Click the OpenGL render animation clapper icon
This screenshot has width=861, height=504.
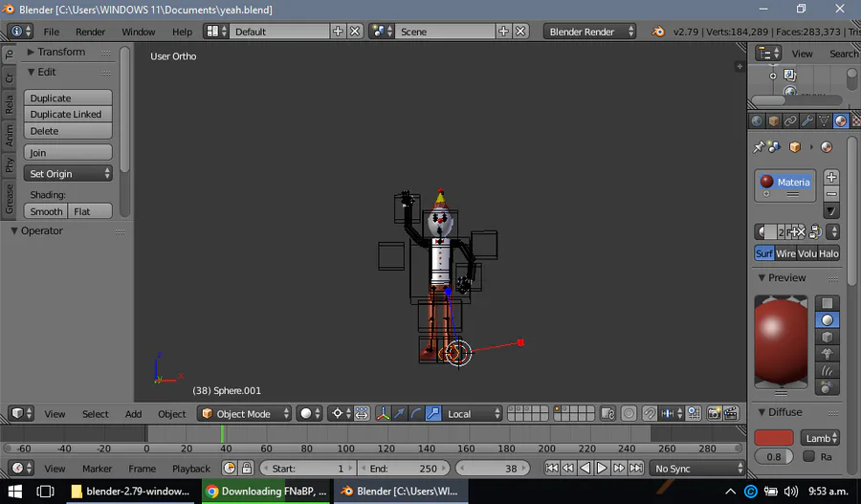(x=730, y=413)
